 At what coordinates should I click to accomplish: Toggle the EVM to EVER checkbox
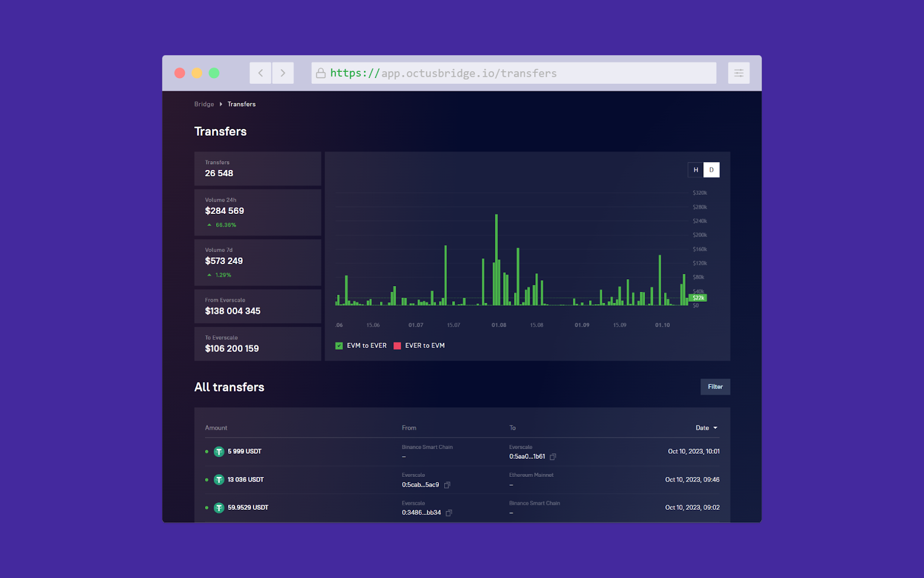pyautogui.click(x=339, y=346)
